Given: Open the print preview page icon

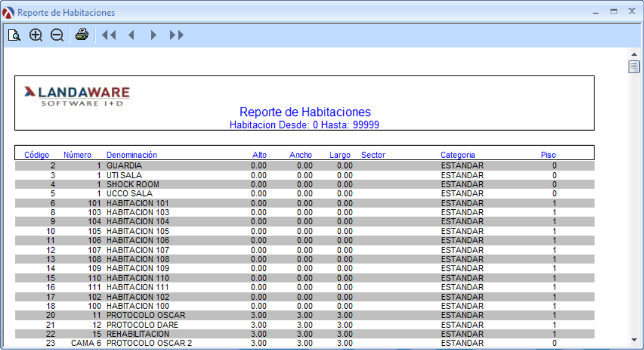Looking at the screenshot, I should (14, 35).
